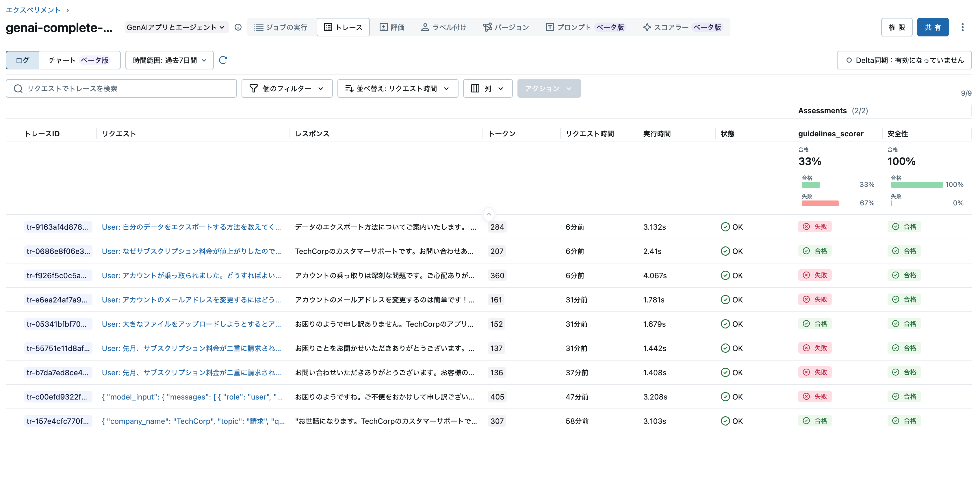
Task: Open the 時間範囲 time range dropdown
Action: 169,60
